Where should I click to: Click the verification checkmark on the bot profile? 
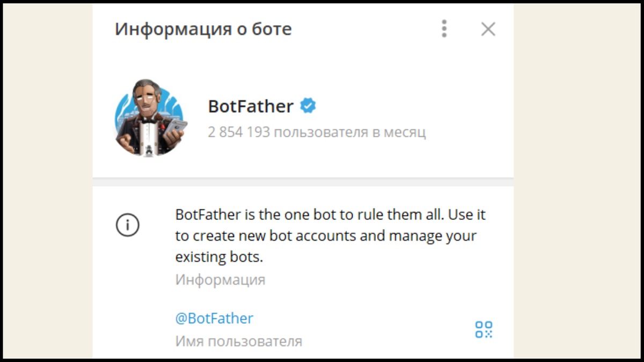coord(308,106)
